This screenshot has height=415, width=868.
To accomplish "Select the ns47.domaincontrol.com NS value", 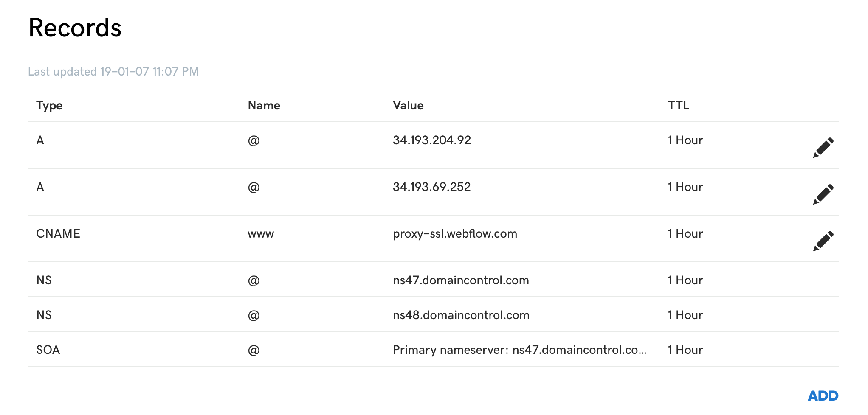I will 461,280.
